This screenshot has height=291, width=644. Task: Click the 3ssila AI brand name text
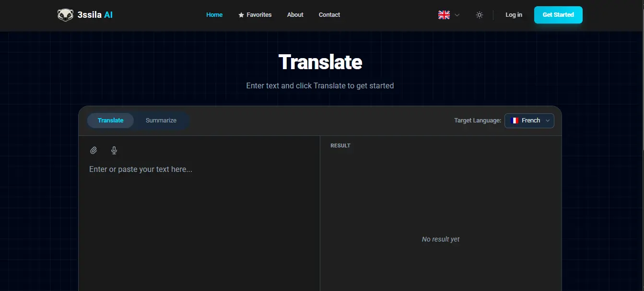[x=95, y=15]
